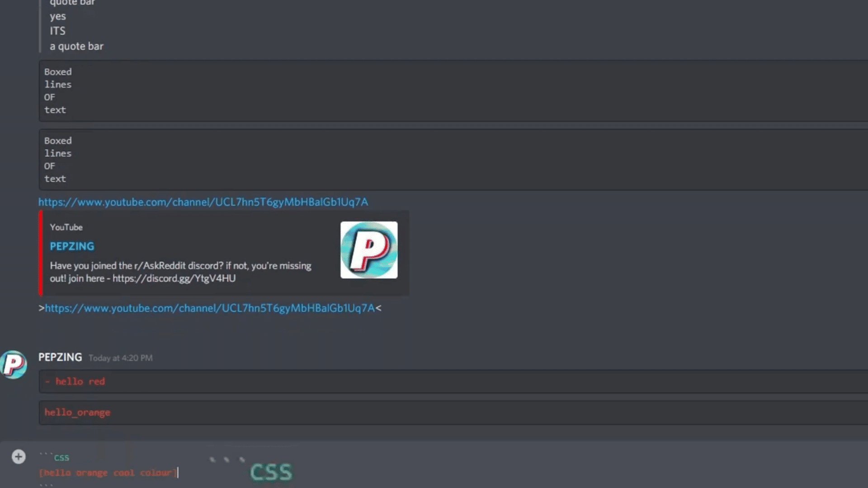Click the '[hello orange cool colour]' text in input
Viewport: 868px width, 488px height.
(x=108, y=473)
